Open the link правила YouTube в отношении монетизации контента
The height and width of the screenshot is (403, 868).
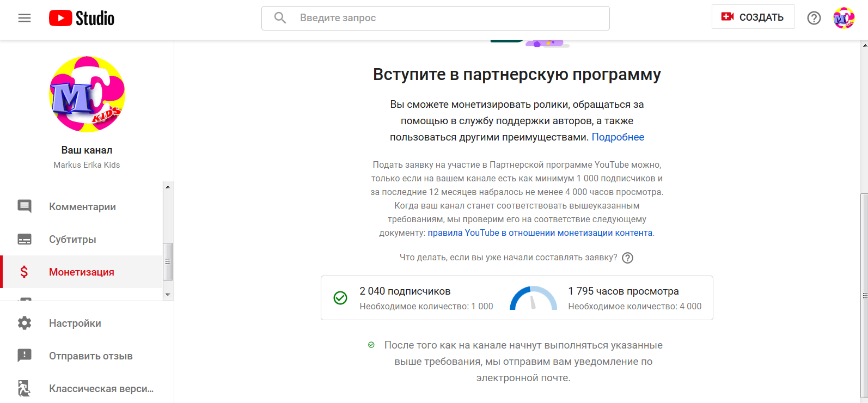[x=540, y=233]
